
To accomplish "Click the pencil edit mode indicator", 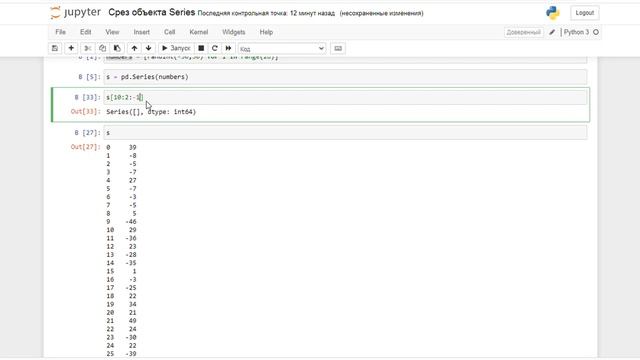I will (552, 32).
